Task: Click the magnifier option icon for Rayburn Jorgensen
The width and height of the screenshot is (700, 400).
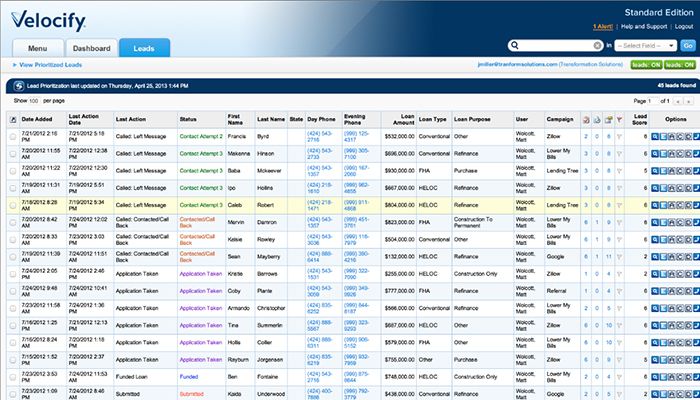Action: pos(655,360)
